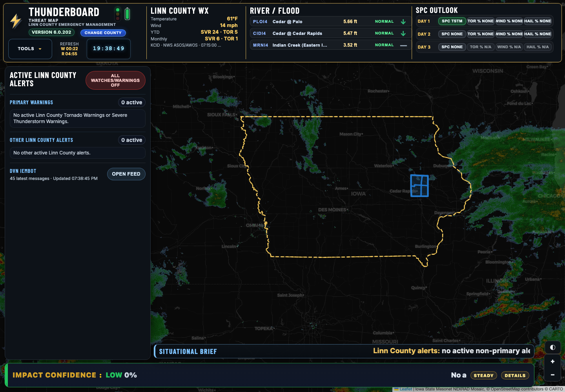Zoom in on the map
565x392 pixels.
click(552, 361)
